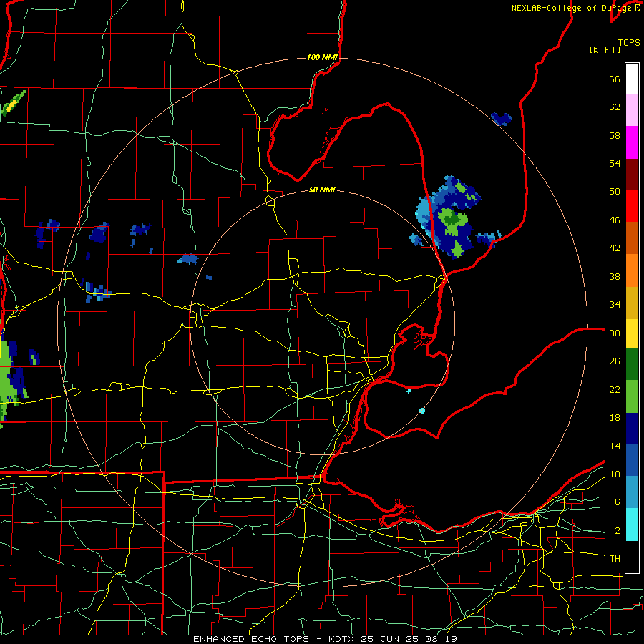Click the NEXLAB-College of DuPage credit text

[575, 8]
